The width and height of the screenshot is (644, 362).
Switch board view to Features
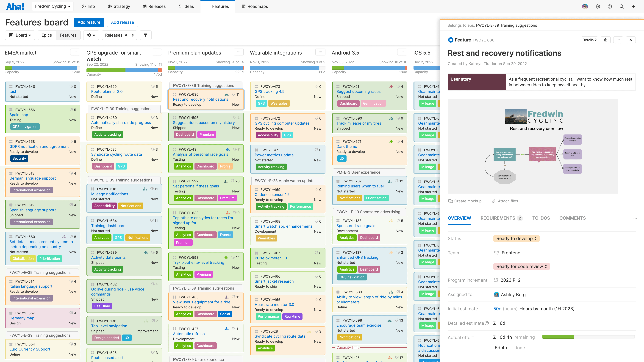[x=68, y=35]
